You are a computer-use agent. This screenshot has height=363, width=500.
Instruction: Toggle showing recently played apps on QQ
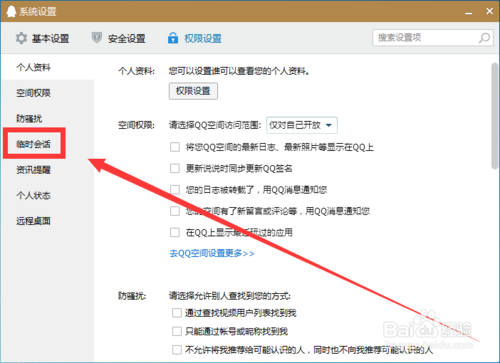pyautogui.click(x=175, y=232)
